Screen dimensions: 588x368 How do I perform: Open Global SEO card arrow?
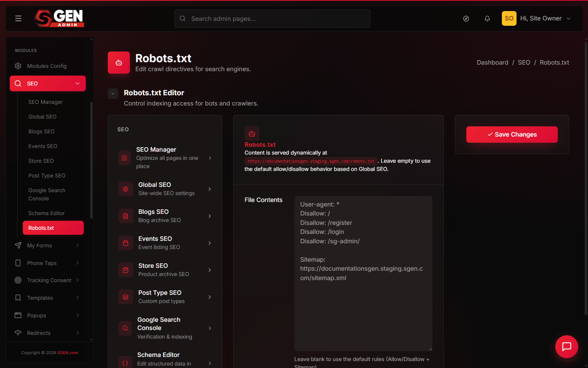point(210,189)
